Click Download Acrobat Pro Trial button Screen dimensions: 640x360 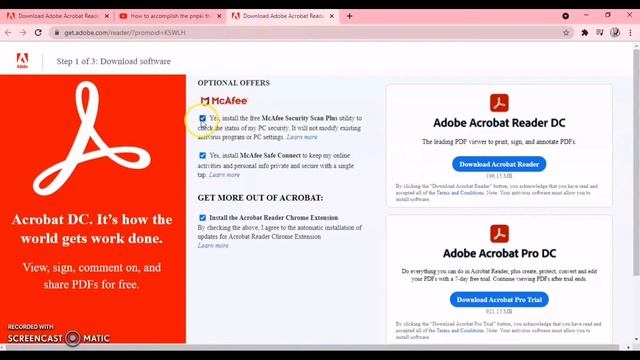pos(499,300)
